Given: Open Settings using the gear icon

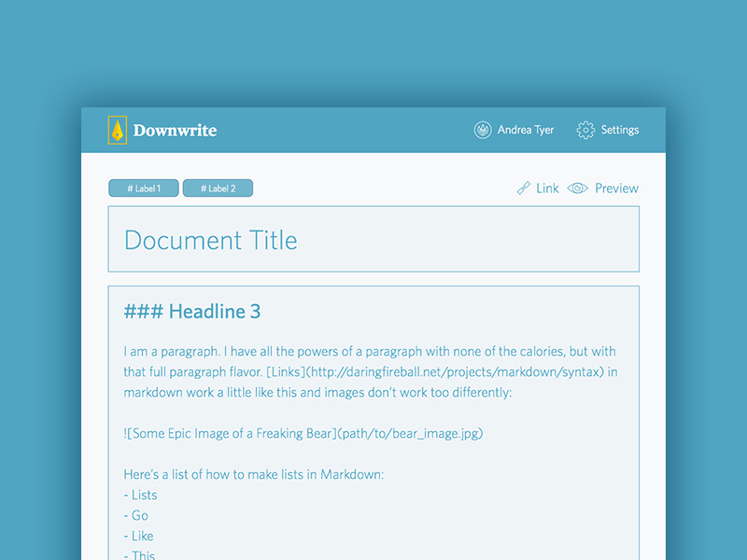Looking at the screenshot, I should pyautogui.click(x=585, y=130).
